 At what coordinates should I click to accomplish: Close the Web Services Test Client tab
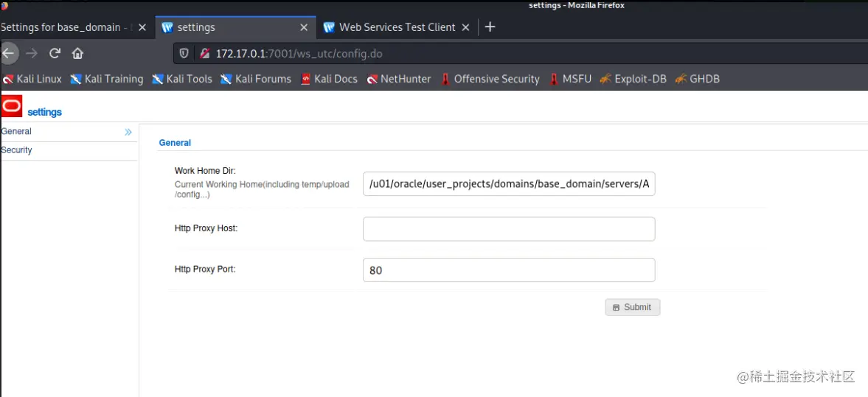[465, 27]
